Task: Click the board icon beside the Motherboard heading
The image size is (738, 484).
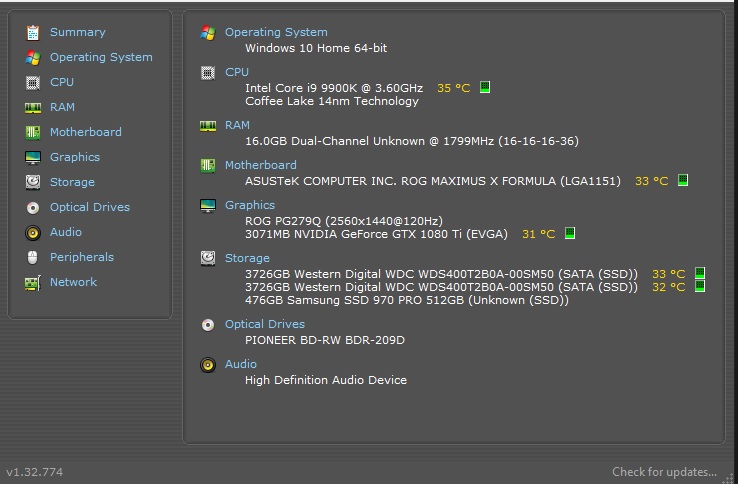Action: click(208, 165)
